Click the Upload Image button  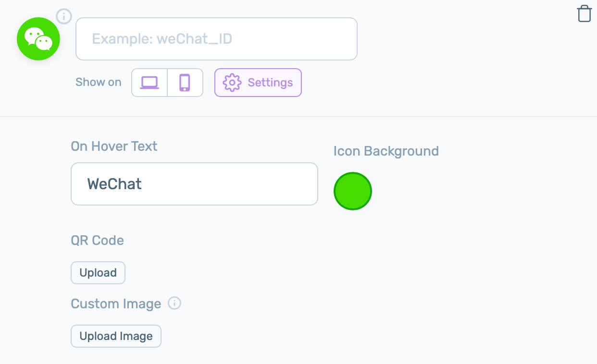[x=116, y=336]
